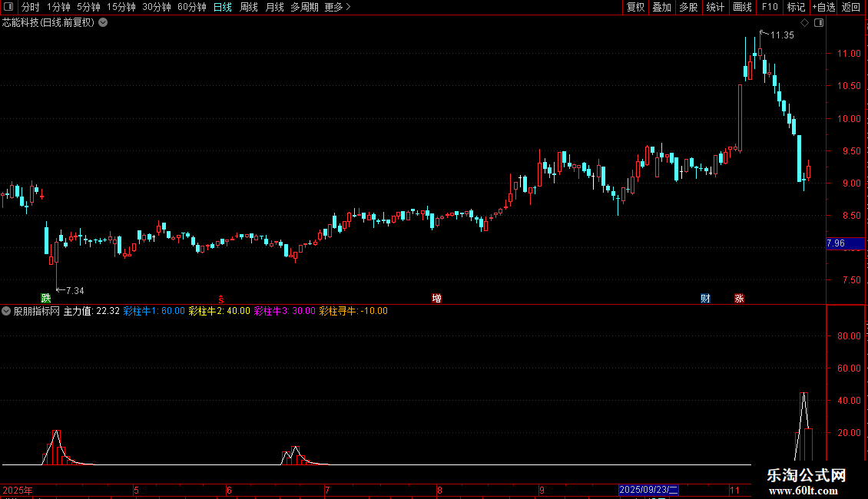Click the 80.00 indicator axis label
Screen dimensions: 868x499
coord(849,335)
